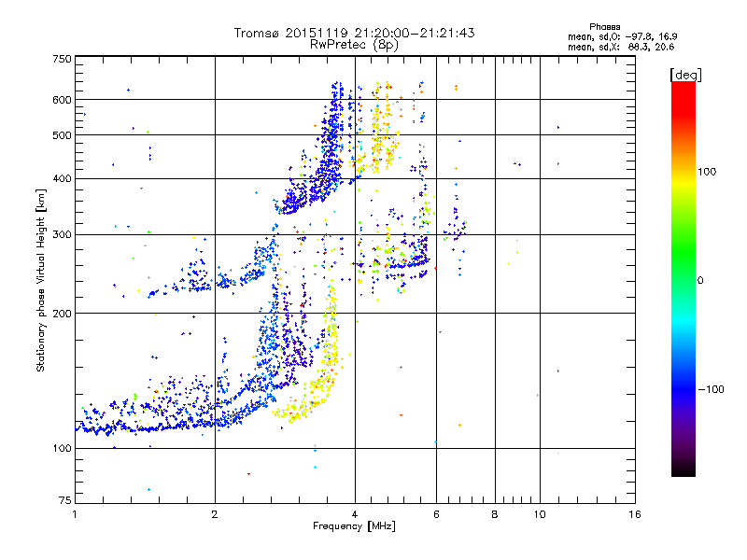Image resolution: width=747 pixels, height=560 pixels.
Task: Pick the black bottom of the phase colorbar
Action: point(684,471)
